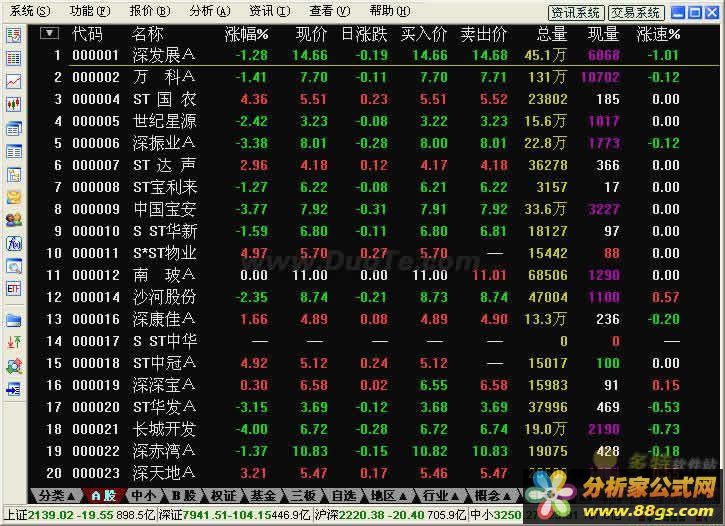Open the 分析(A) menu
The width and height of the screenshot is (725, 526).
(x=209, y=11)
